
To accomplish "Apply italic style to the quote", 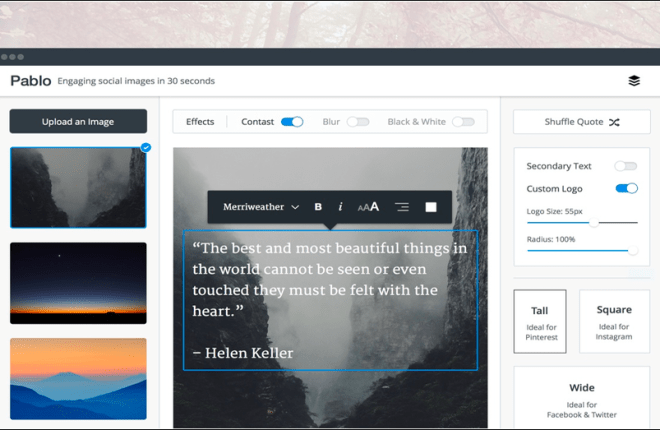I will click(340, 207).
